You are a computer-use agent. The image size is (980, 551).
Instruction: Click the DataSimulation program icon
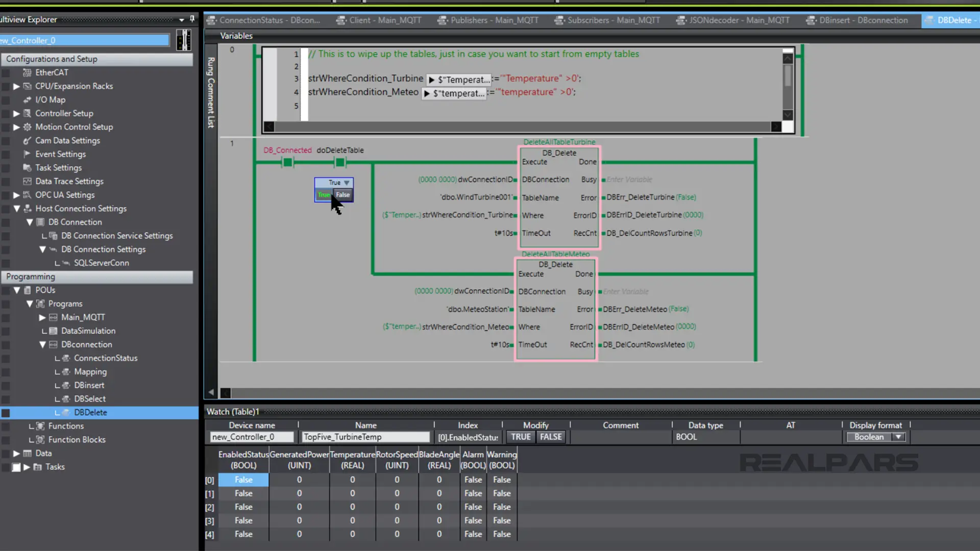point(53,331)
